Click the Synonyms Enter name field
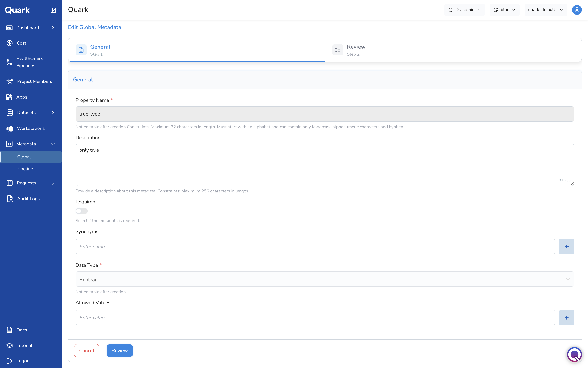This screenshot has height=368, width=588. click(x=315, y=247)
